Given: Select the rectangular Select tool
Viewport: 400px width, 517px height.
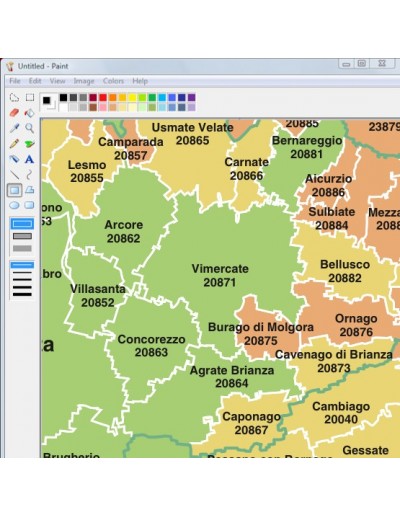Looking at the screenshot, I should (x=30, y=97).
